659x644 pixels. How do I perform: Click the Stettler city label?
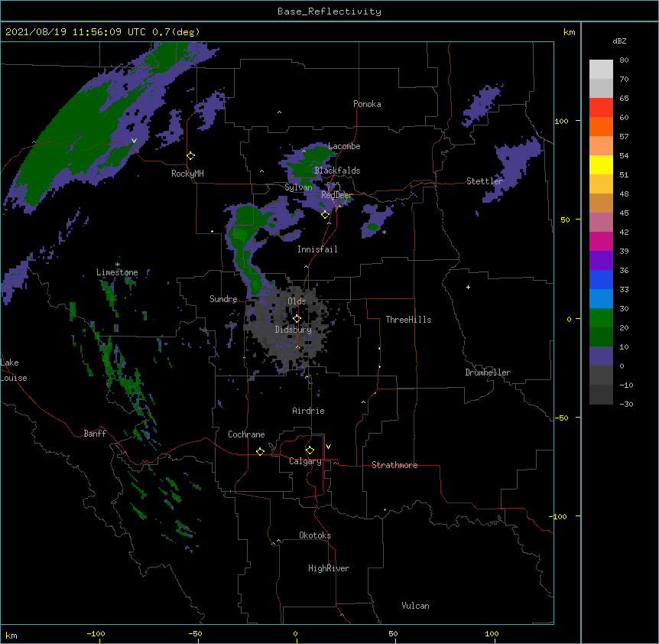pos(485,181)
